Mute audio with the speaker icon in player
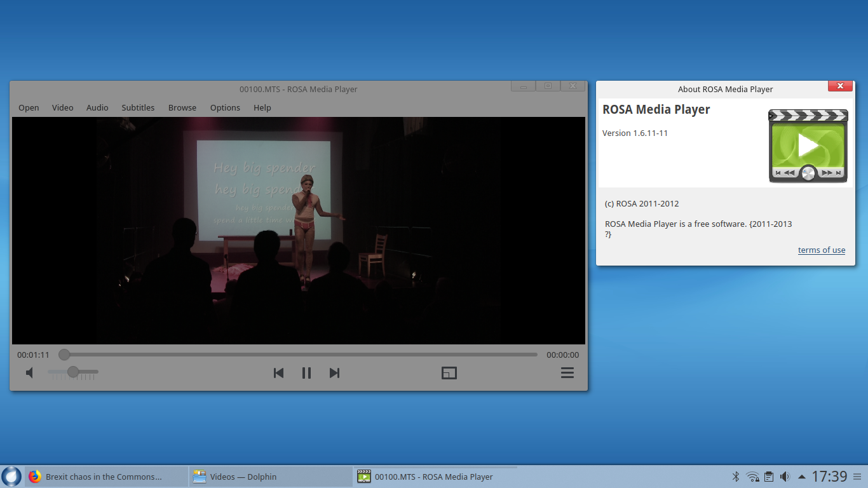This screenshot has height=488, width=868. 29,373
